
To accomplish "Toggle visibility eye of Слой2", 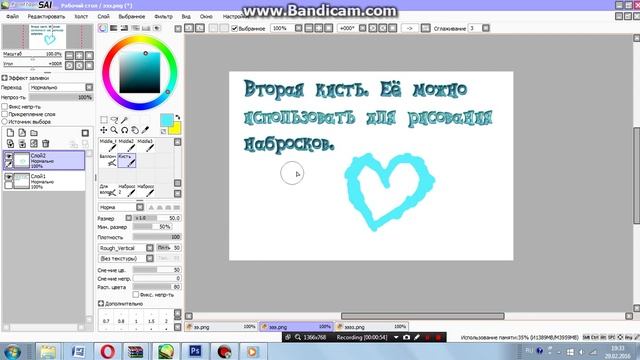I will coord(9,156).
